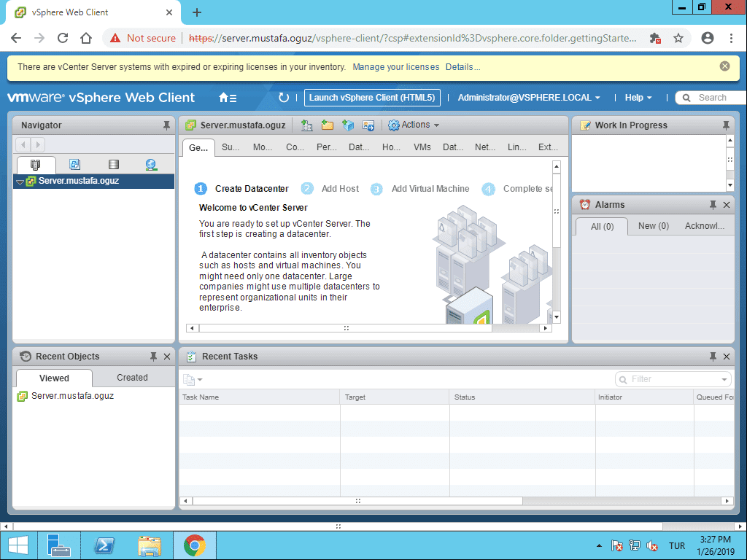Pin the Work In Progress panel
Image resolution: width=747 pixels, height=560 pixels.
tap(725, 125)
